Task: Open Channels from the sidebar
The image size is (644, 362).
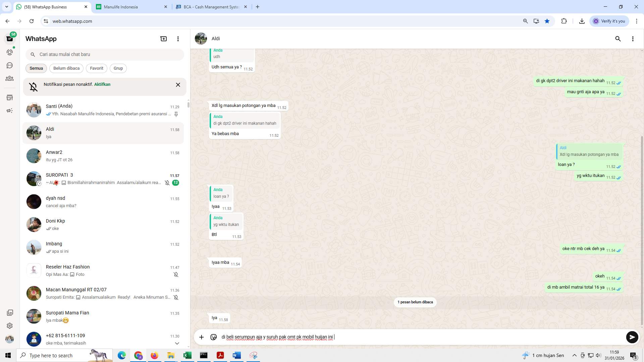Action: [10, 65]
